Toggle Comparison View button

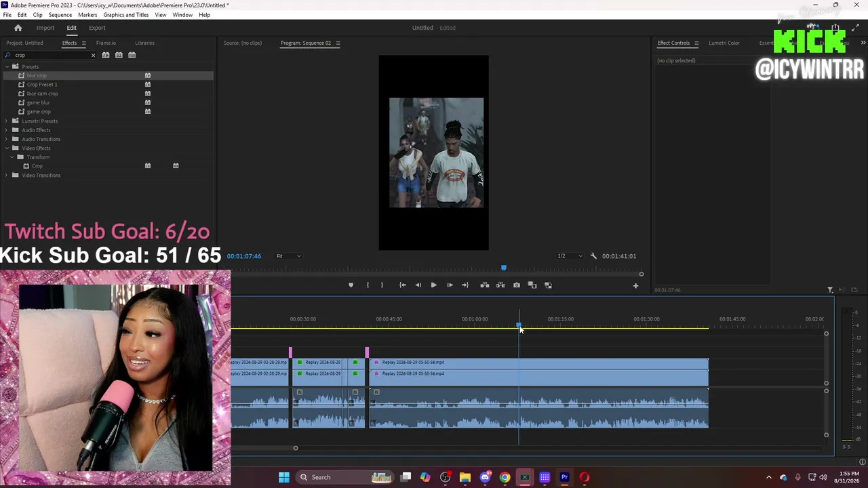tap(532, 285)
